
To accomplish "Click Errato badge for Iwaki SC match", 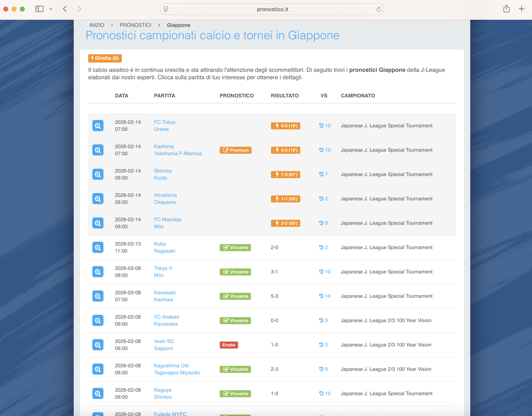I will (229, 345).
